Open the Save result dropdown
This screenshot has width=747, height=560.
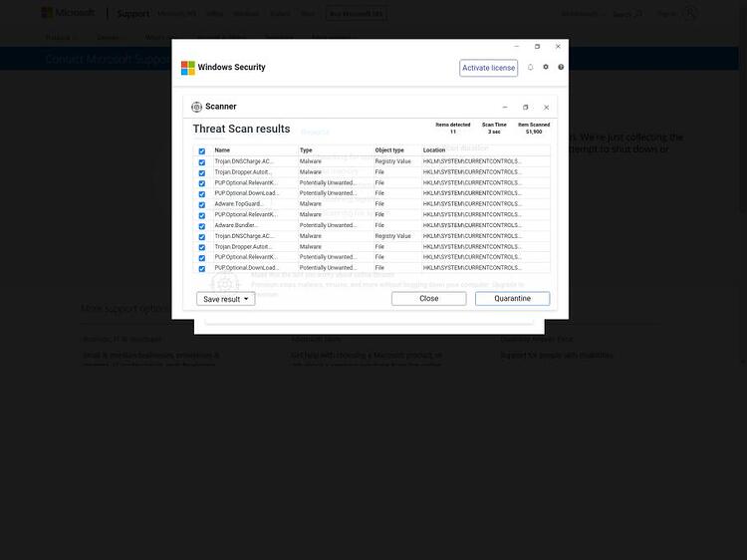tap(226, 299)
